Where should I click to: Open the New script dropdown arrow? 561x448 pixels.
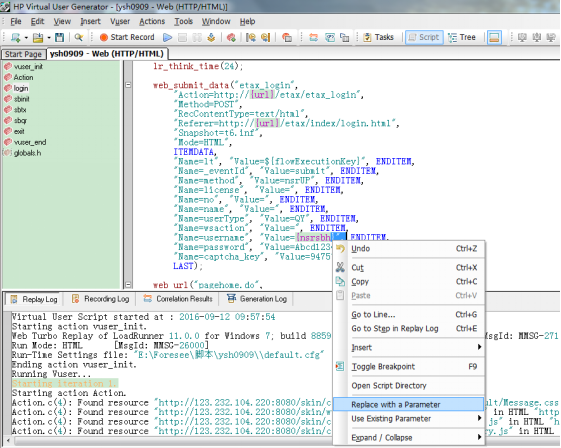click(26, 37)
